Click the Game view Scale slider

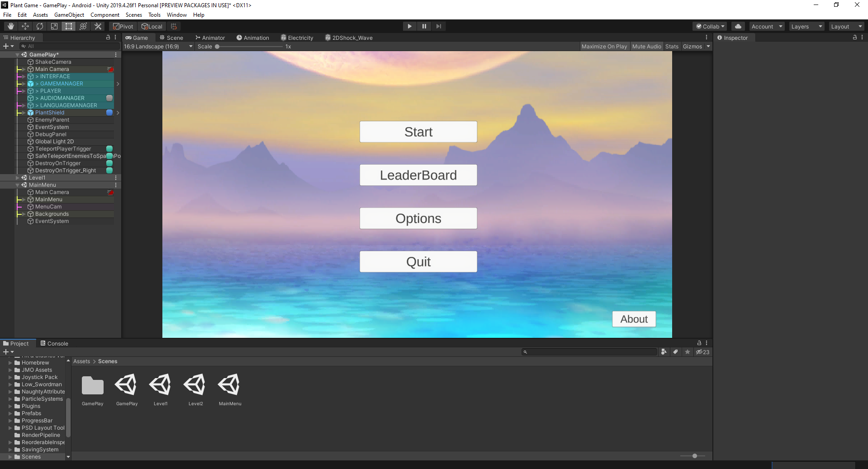point(249,47)
